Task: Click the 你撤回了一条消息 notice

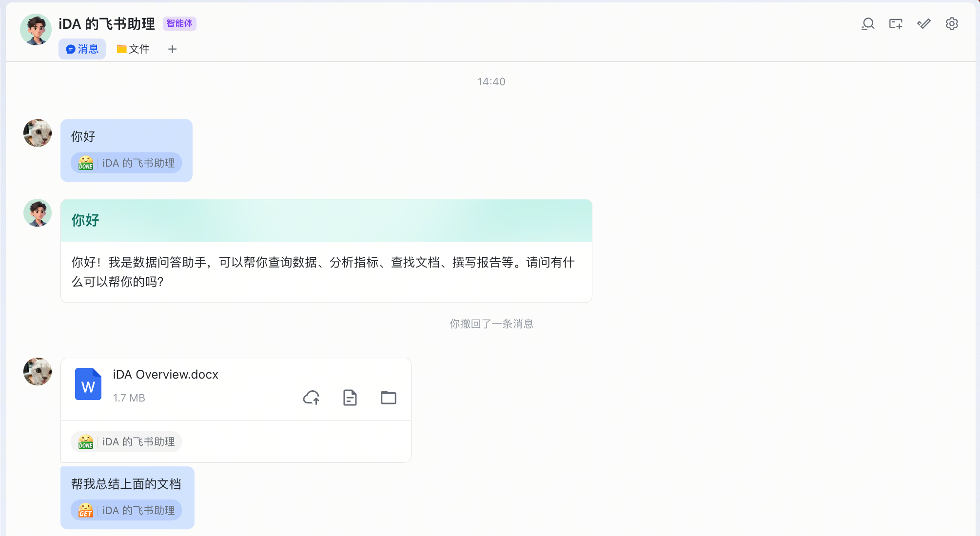Action: (x=491, y=324)
